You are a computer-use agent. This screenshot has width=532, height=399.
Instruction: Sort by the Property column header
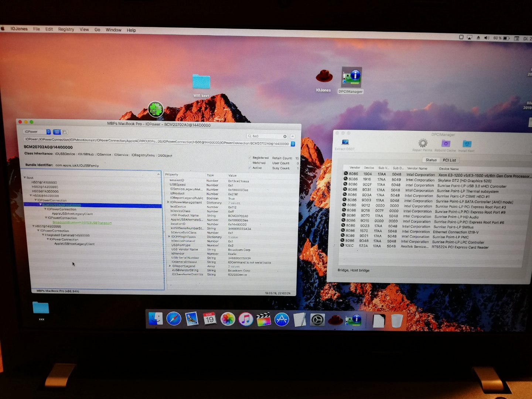[x=172, y=174]
